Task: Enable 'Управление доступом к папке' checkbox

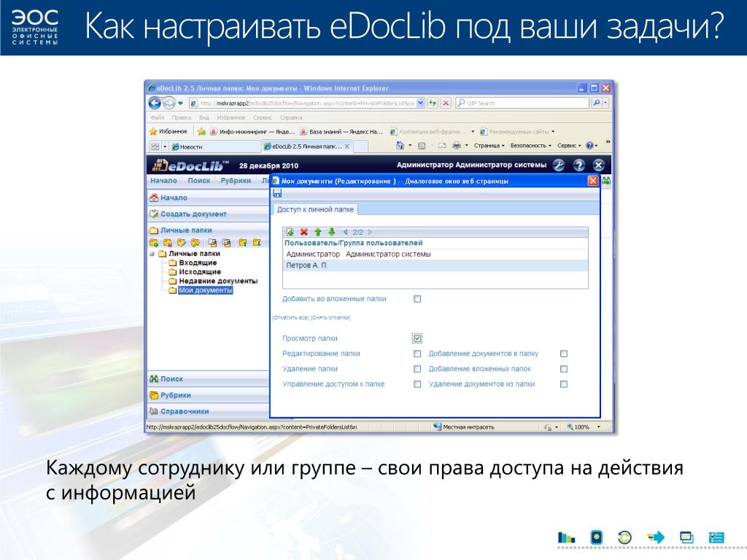Action: tap(417, 384)
